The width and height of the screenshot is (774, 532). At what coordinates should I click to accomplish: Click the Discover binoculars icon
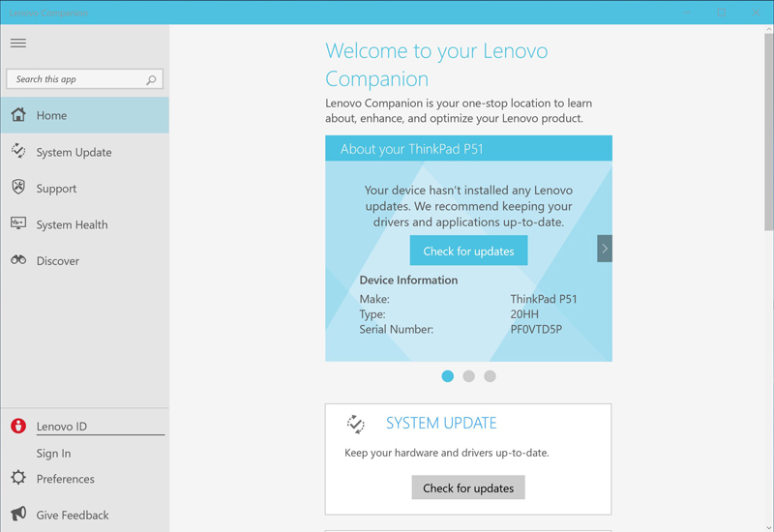point(18,259)
